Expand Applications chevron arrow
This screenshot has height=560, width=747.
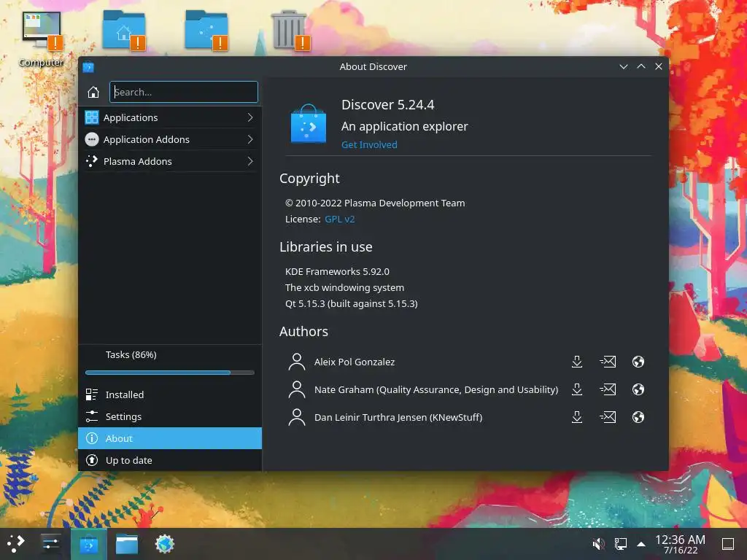tap(250, 117)
